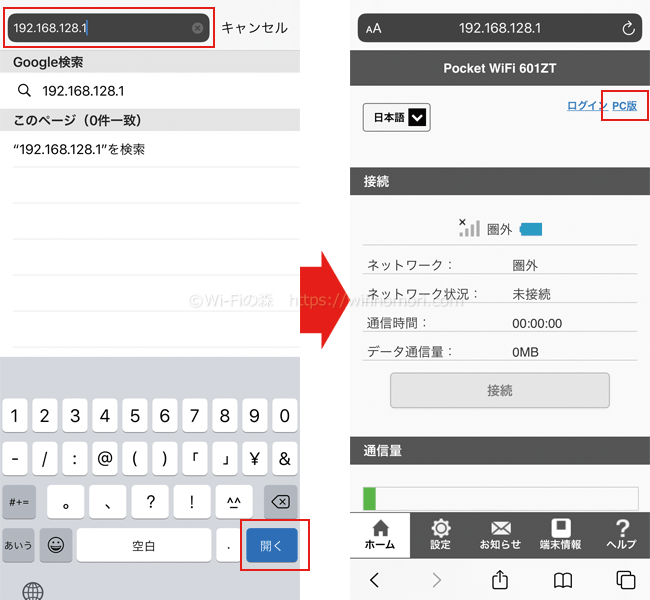
Task: Tap the blue 開く key
Action: (272, 545)
